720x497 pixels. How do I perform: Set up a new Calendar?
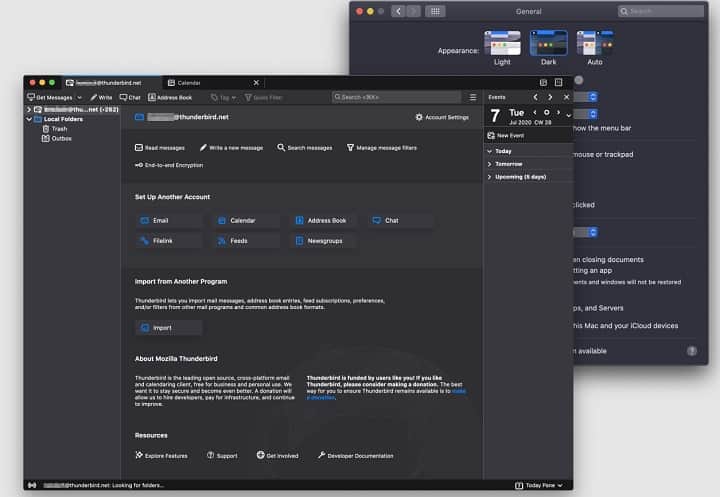click(246, 220)
